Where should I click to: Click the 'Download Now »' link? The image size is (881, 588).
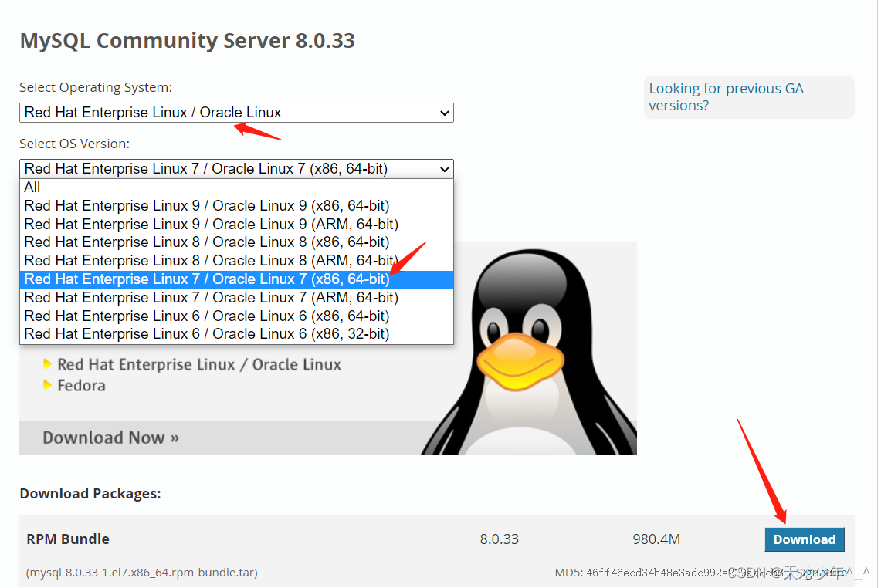pyautogui.click(x=110, y=437)
